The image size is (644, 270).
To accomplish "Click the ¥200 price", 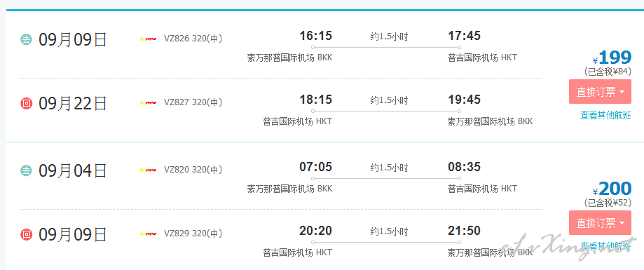I will [x=612, y=189].
